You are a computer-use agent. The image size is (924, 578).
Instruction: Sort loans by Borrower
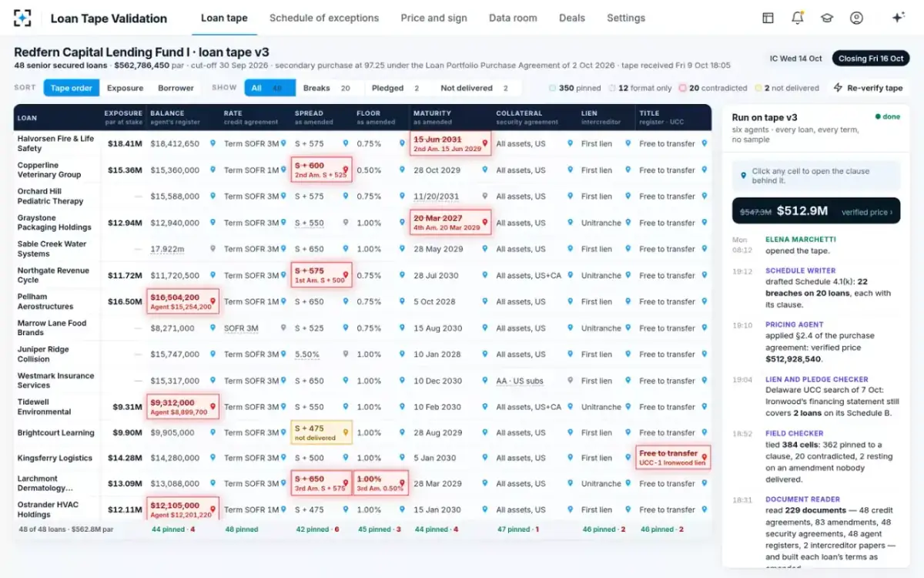tap(176, 88)
